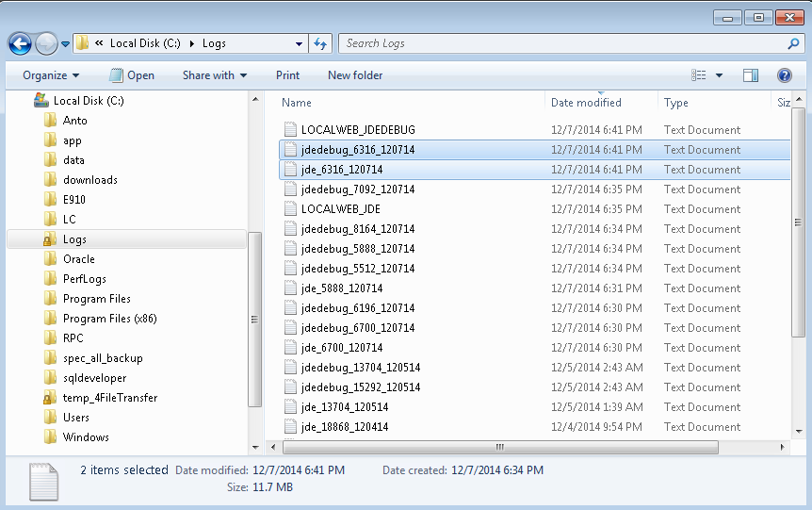
Task: Click the LOCALWEB_JDE file icon
Action: pyautogui.click(x=290, y=209)
